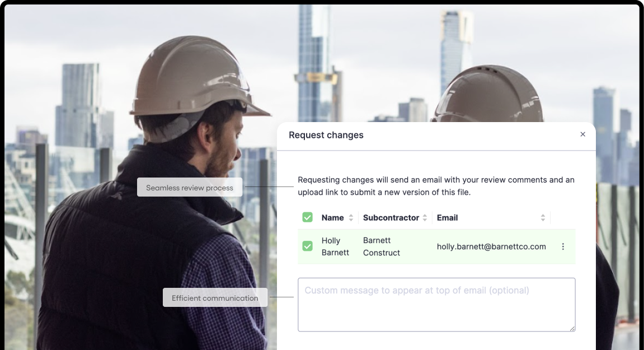Screen dimensions: 644x350
Task: Click the Seamless review process label
Action: coord(189,187)
